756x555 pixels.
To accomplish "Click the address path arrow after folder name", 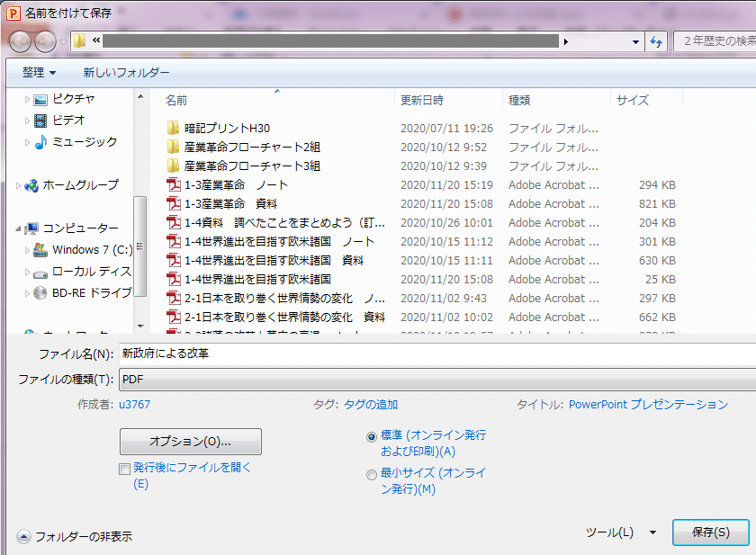I will pos(566,42).
